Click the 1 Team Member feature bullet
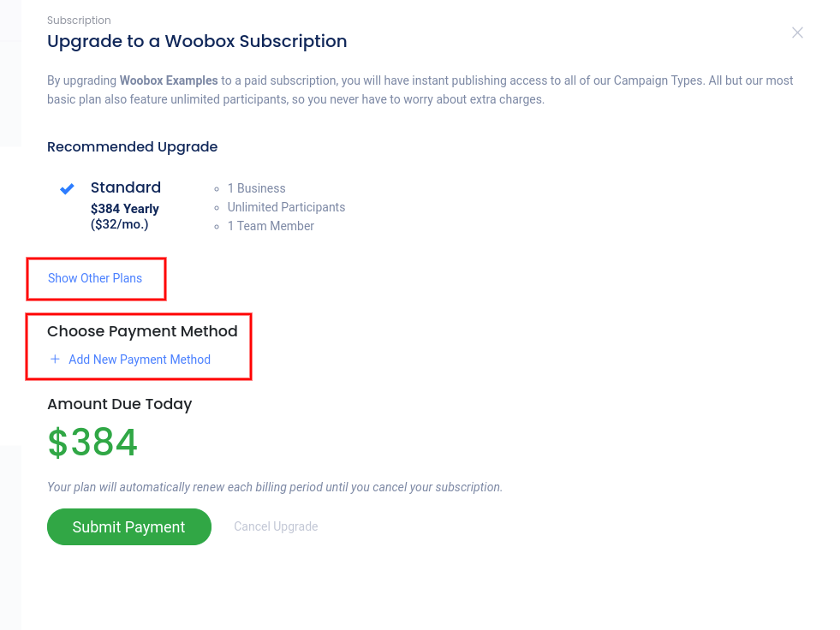 point(271,226)
